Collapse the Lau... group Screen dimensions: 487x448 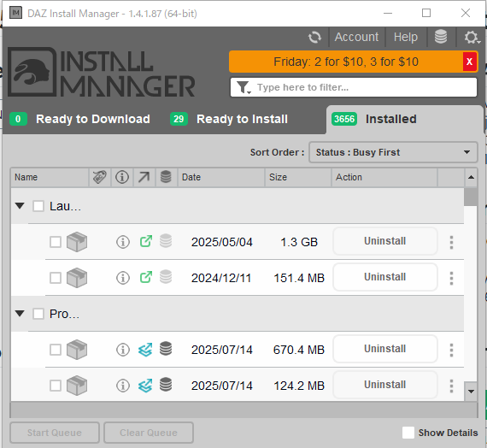tap(20, 205)
